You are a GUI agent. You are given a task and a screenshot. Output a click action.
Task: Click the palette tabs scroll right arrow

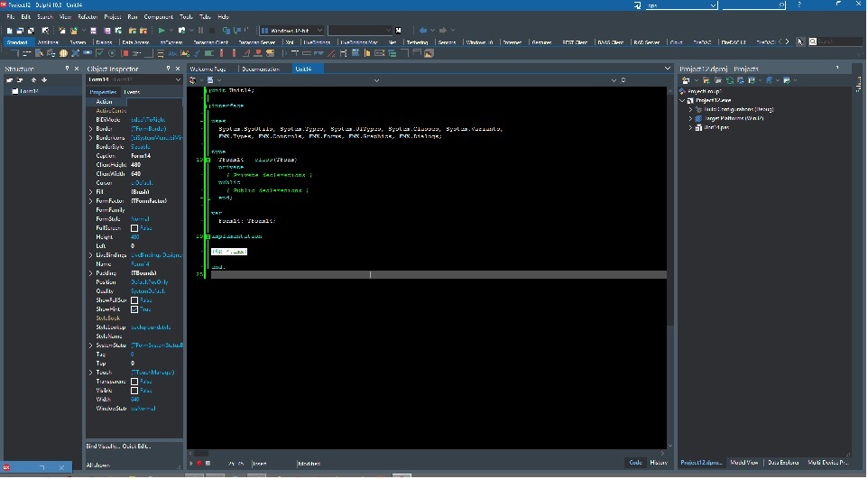[x=787, y=41]
